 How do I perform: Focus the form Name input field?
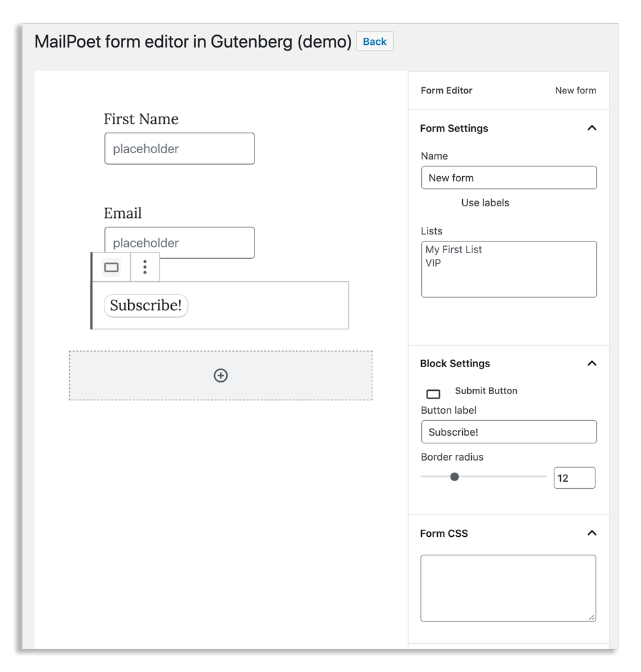(x=508, y=178)
